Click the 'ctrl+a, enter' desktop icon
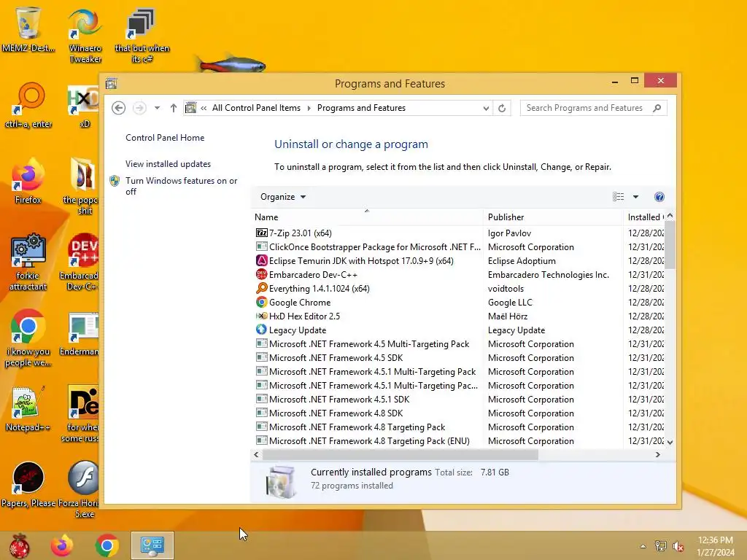Image resolution: width=747 pixels, height=560 pixels. 28,105
